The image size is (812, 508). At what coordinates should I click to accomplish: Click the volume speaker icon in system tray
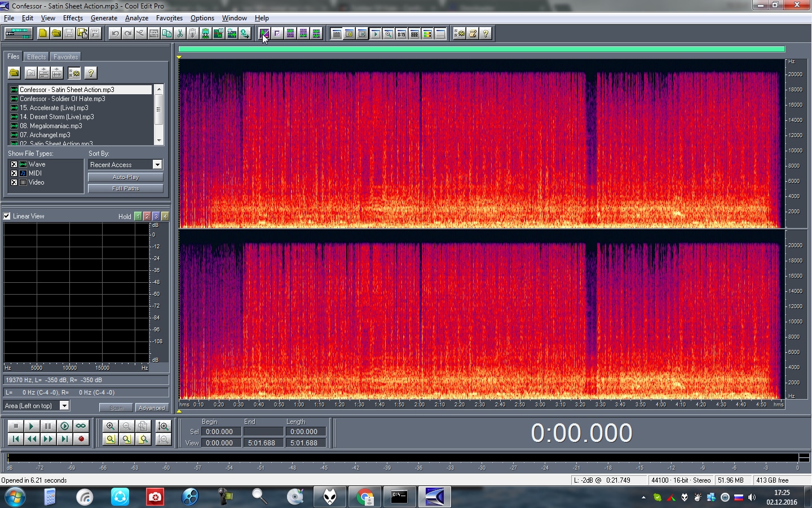(752, 497)
